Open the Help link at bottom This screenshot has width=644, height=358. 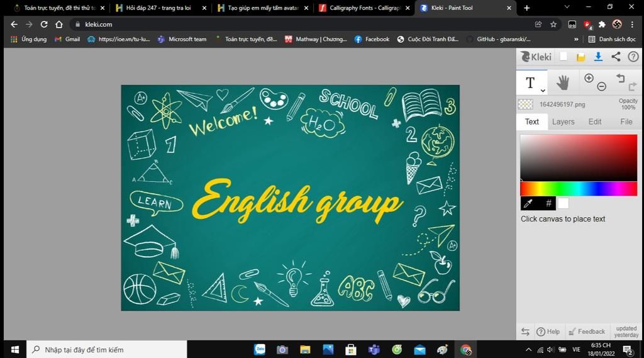[548, 332]
